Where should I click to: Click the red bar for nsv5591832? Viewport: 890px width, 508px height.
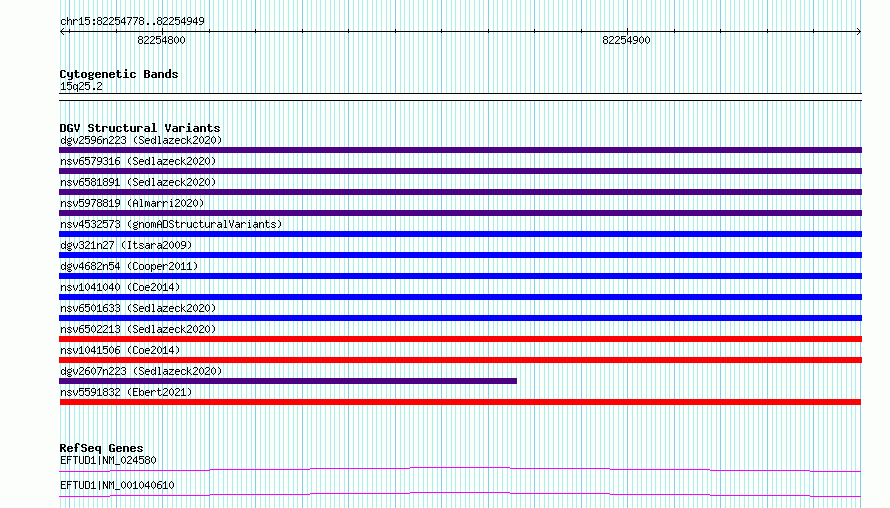[460, 402]
